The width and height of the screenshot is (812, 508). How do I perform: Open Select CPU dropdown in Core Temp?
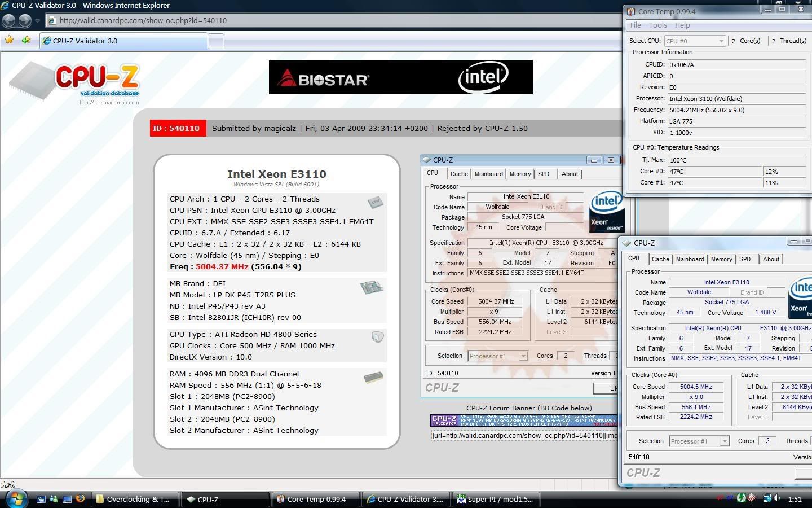pyautogui.click(x=695, y=41)
